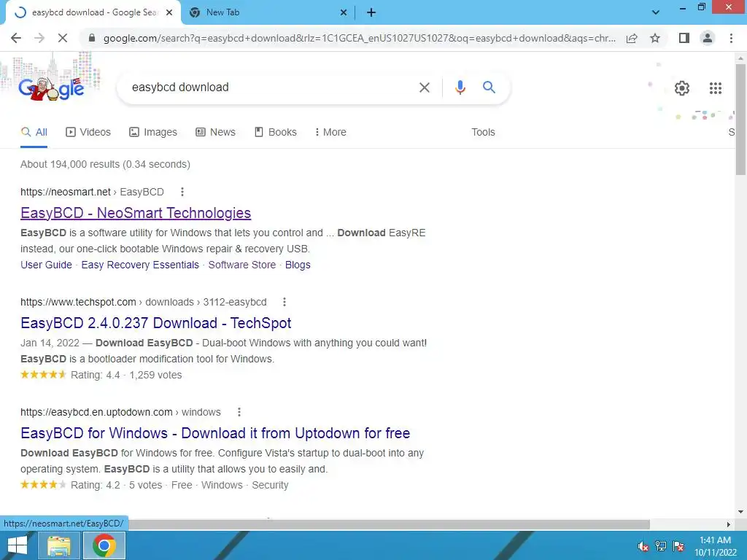The width and height of the screenshot is (747, 560).
Task: Open options for neosmart.net result
Action: click(182, 192)
